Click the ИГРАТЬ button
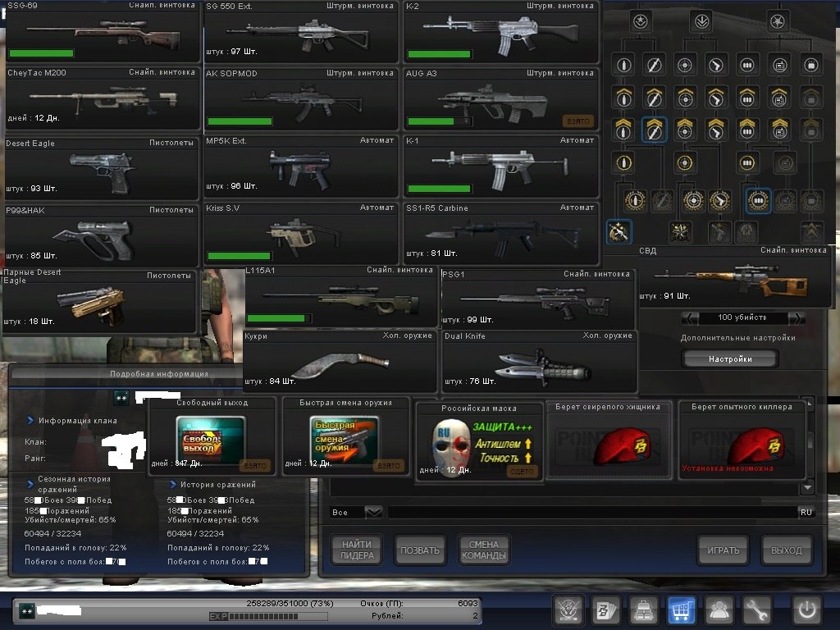The height and width of the screenshot is (630, 840). pyautogui.click(x=724, y=550)
